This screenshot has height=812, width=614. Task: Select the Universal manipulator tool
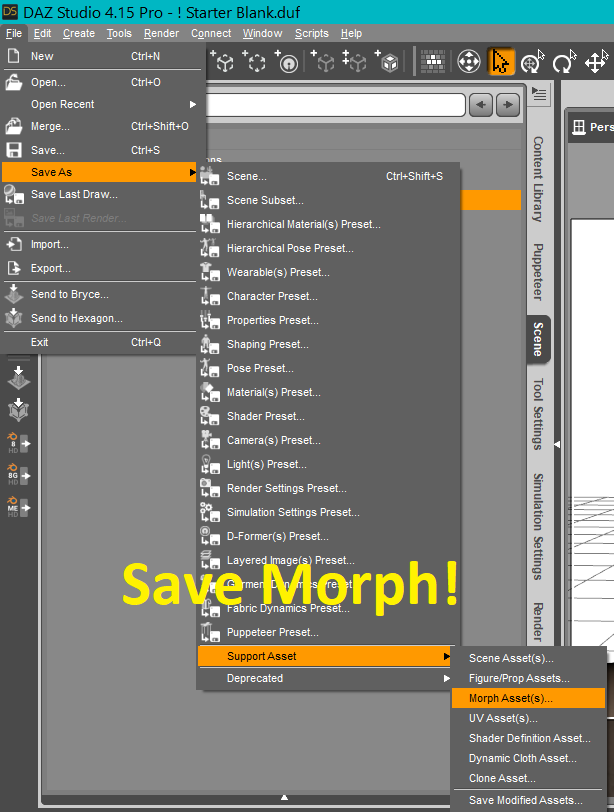(x=532, y=62)
